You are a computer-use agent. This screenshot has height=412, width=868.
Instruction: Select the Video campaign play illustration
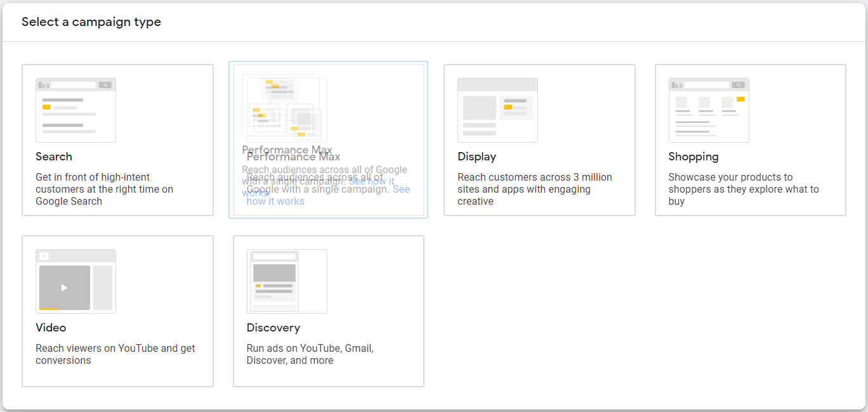[x=76, y=281]
